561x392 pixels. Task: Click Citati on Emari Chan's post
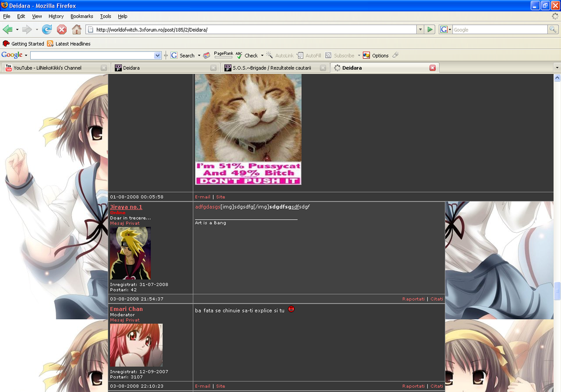[437, 387]
